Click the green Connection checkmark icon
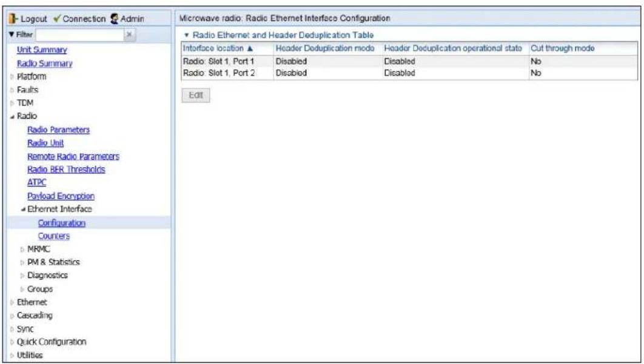The width and height of the screenshot is (644, 364). (x=57, y=18)
